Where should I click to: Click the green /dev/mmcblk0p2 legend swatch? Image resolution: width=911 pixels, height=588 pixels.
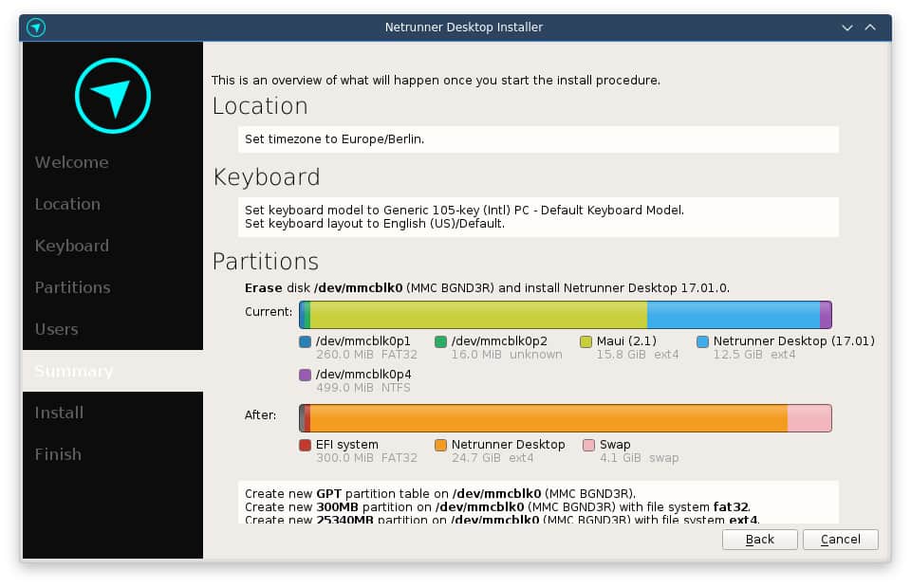pyautogui.click(x=440, y=341)
